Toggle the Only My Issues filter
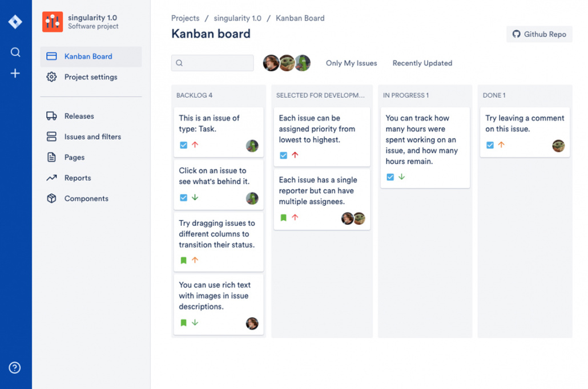Viewport: 588px width, 389px height. (x=351, y=63)
